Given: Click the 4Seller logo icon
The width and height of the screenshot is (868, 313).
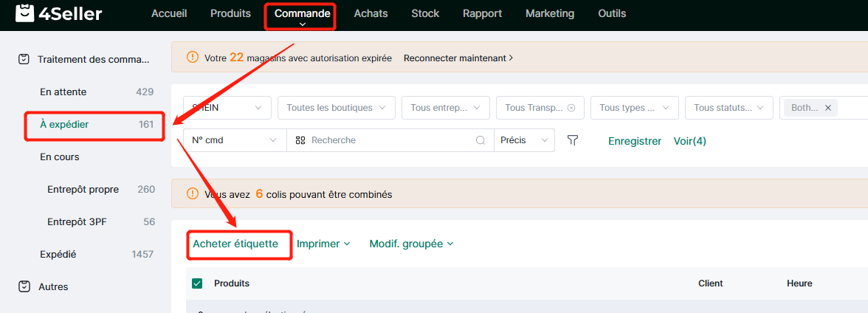Looking at the screenshot, I should tap(25, 13).
